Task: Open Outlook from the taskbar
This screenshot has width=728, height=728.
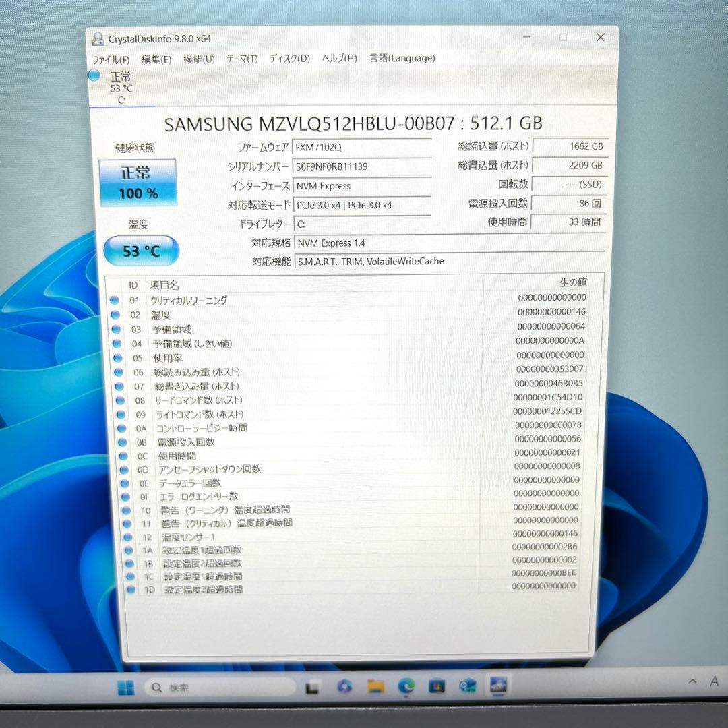Action: 468,686
